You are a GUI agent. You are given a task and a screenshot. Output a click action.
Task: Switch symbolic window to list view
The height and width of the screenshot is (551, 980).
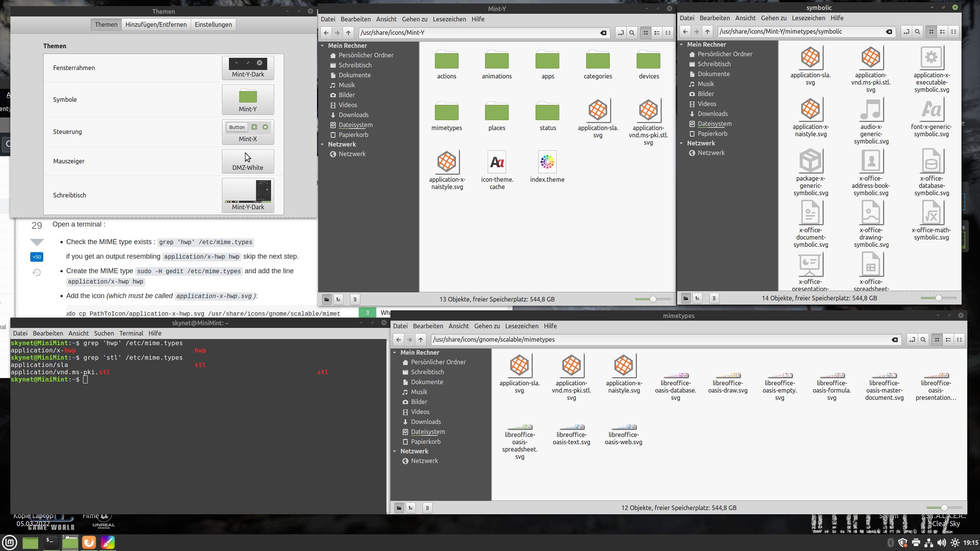942,32
